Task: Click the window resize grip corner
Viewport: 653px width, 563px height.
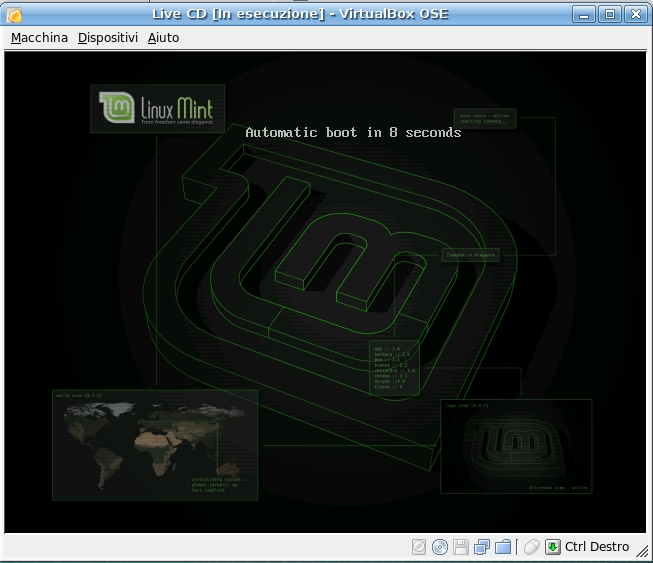Action: [x=644, y=551]
